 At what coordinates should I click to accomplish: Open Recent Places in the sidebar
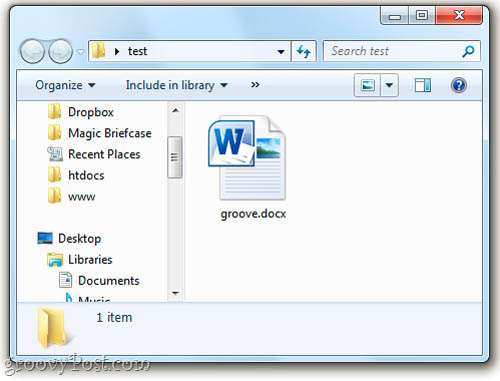coord(104,154)
